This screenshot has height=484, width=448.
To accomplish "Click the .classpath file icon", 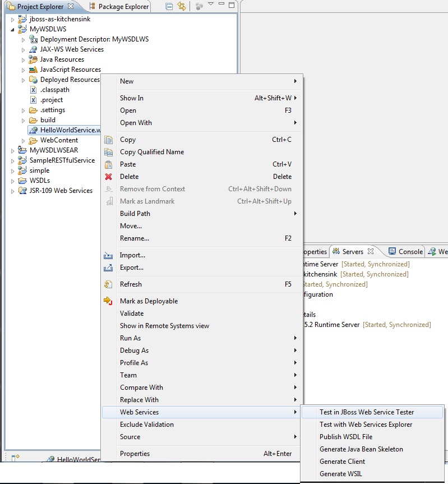I will pyautogui.click(x=33, y=90).
